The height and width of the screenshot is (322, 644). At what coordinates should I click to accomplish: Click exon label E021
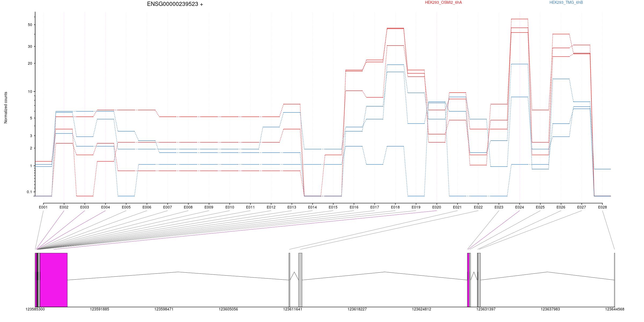coord(457,207)
